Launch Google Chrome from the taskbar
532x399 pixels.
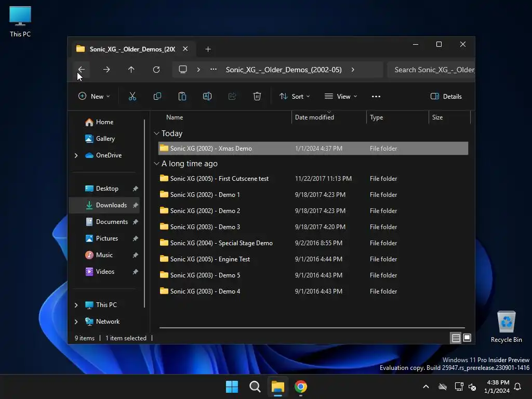click(301, 387)
